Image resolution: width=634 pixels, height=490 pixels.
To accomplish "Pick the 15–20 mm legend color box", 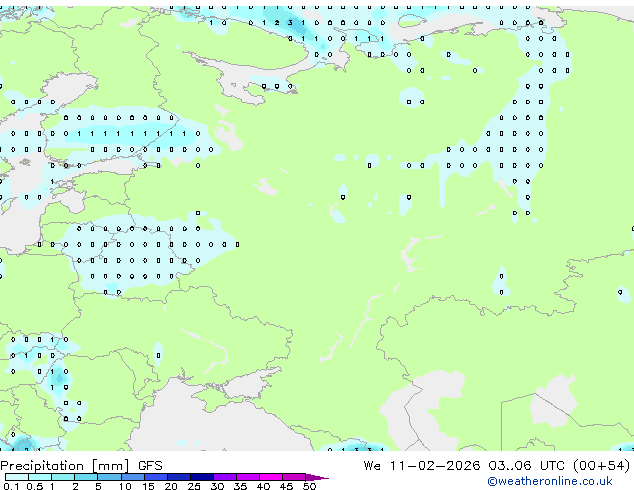I will (156, 477).
